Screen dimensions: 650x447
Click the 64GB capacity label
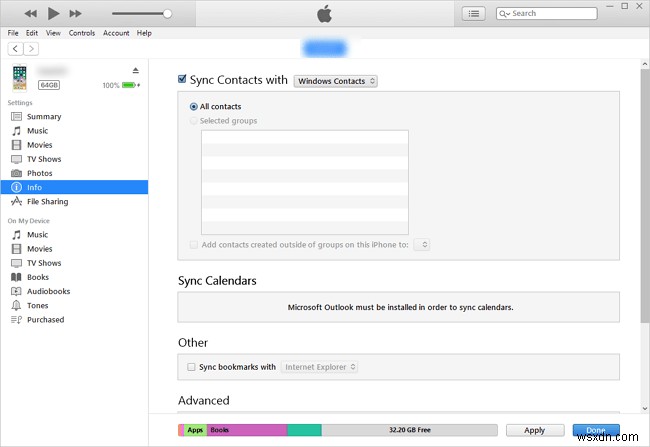point(49,85)
